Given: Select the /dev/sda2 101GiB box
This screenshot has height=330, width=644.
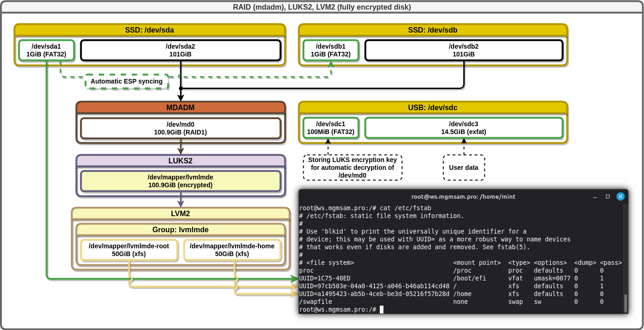Looking at the screenshot, I should 180,50.
